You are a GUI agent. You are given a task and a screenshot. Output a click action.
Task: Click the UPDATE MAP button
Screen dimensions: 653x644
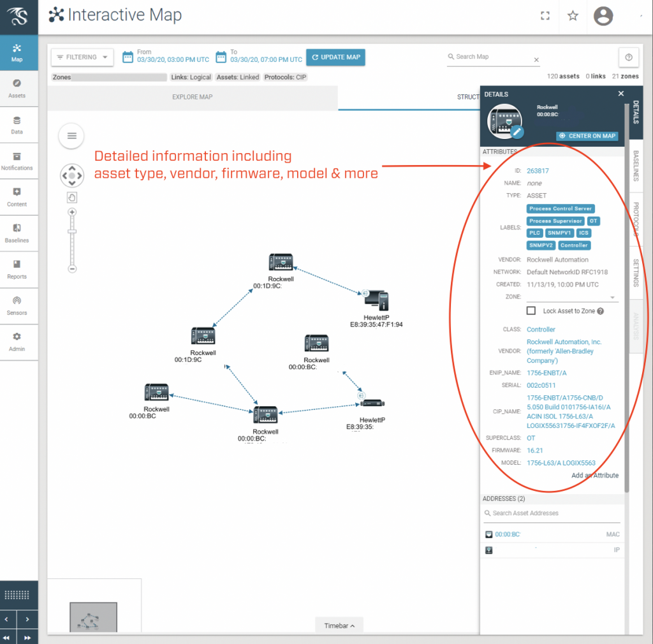coord(335,57)
